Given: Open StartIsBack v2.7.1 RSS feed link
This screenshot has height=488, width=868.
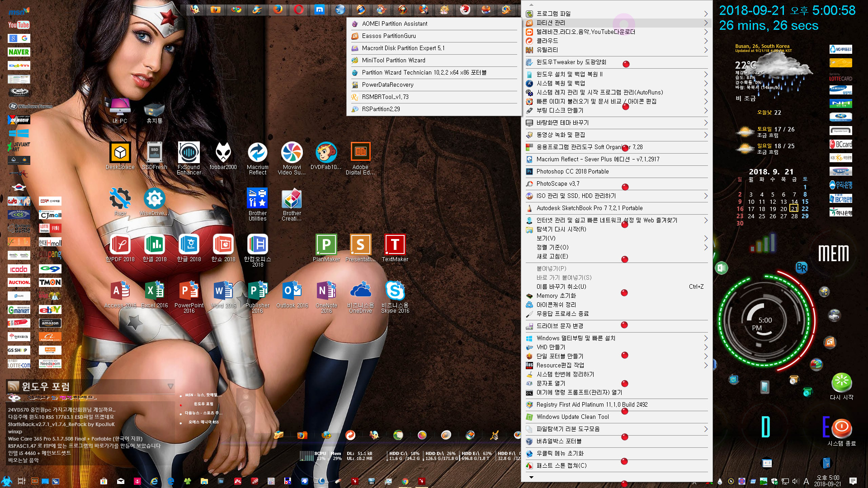Looking at the screenshot, I should pyautogui.click(x=61, y=424).
